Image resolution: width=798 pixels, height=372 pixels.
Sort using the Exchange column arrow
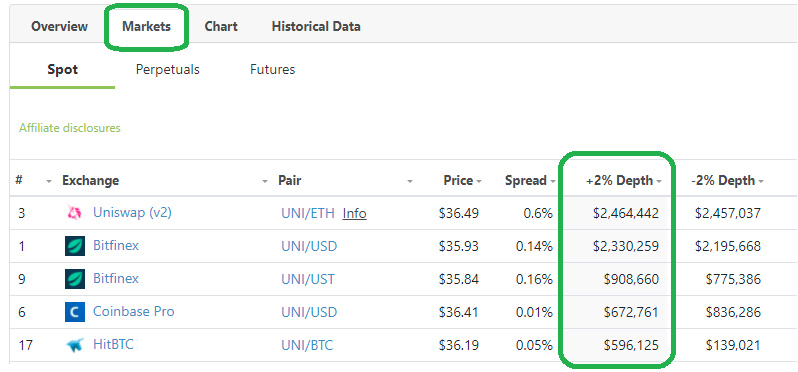coord(265,182)
